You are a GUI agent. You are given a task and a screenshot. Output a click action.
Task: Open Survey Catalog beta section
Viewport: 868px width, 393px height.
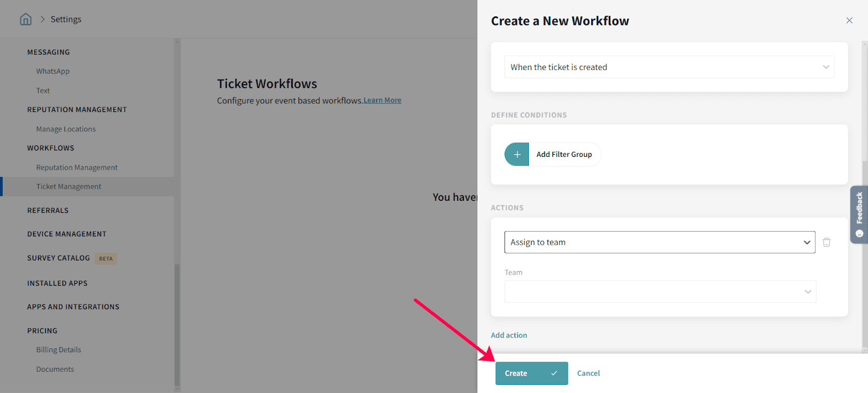59,258
